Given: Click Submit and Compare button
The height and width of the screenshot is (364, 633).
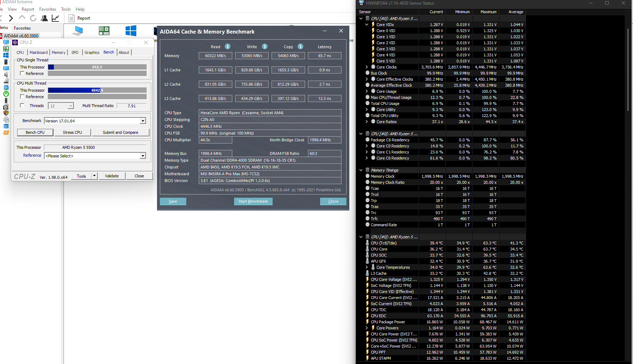Looking at the screenshot, I should pyautogui.click(x=121, y=132).
